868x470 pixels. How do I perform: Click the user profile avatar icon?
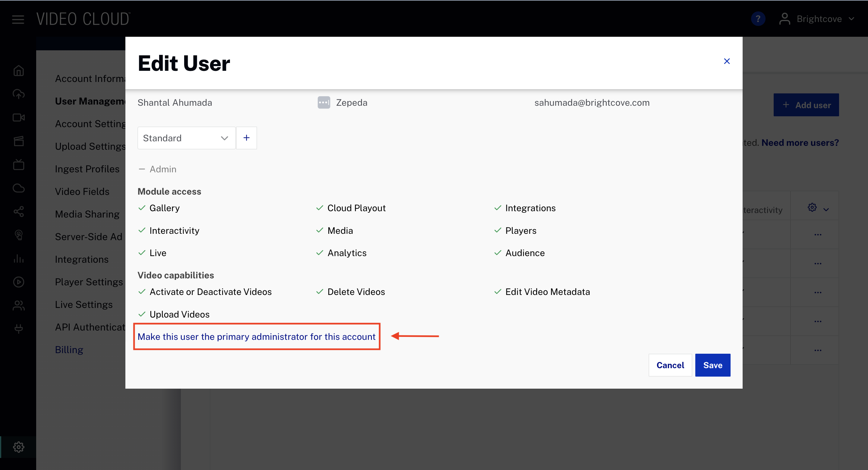[x=785, y=19]
